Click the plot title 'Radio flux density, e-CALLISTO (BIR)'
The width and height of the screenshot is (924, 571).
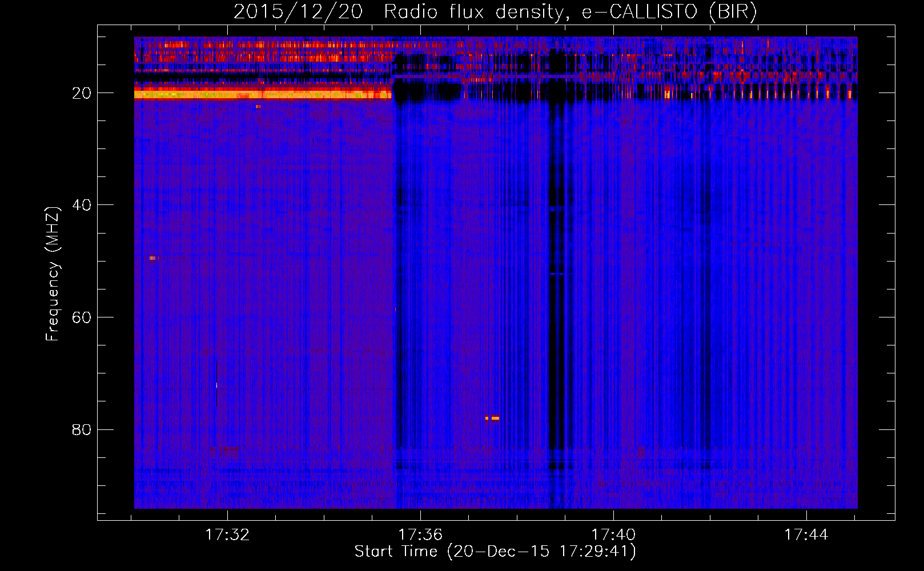point(571,12)
